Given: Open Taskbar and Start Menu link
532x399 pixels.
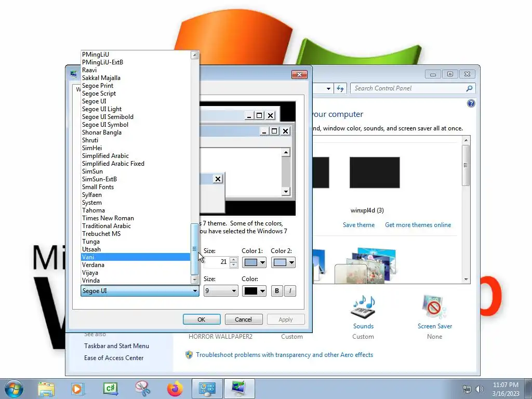Looking at the screenshot, I should coord(116,346).
